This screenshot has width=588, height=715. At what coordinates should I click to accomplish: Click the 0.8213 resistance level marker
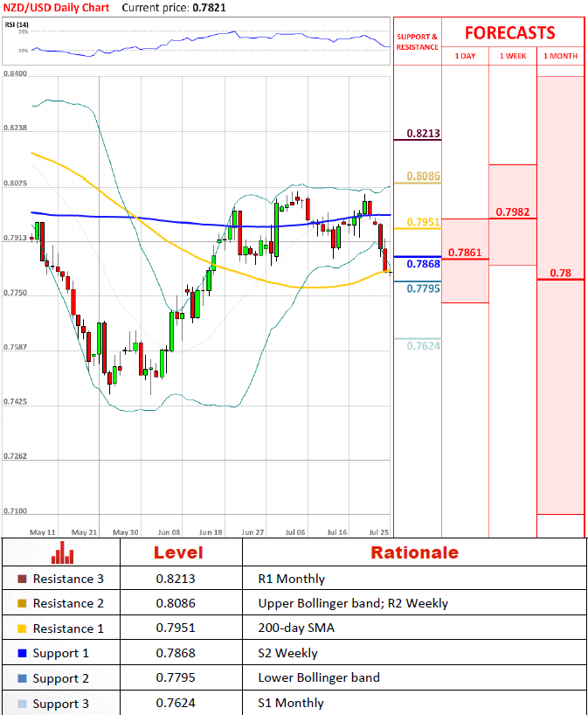click(424, 133)
